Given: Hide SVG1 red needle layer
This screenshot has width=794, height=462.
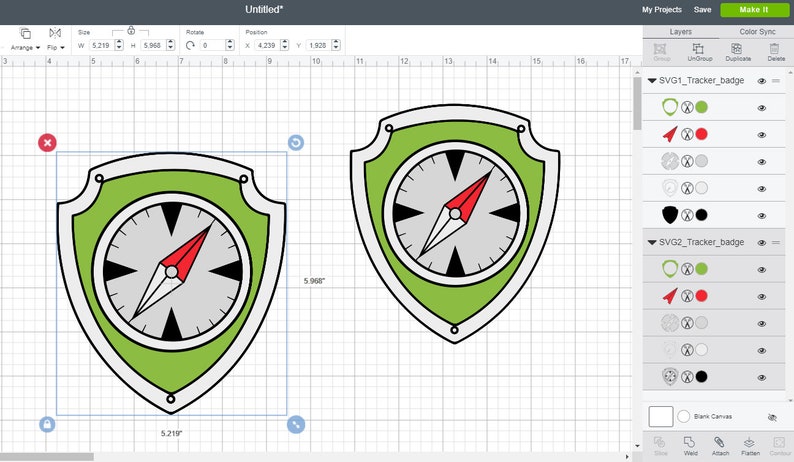Looking at the screenshot, I should click(x=762, y=135).
